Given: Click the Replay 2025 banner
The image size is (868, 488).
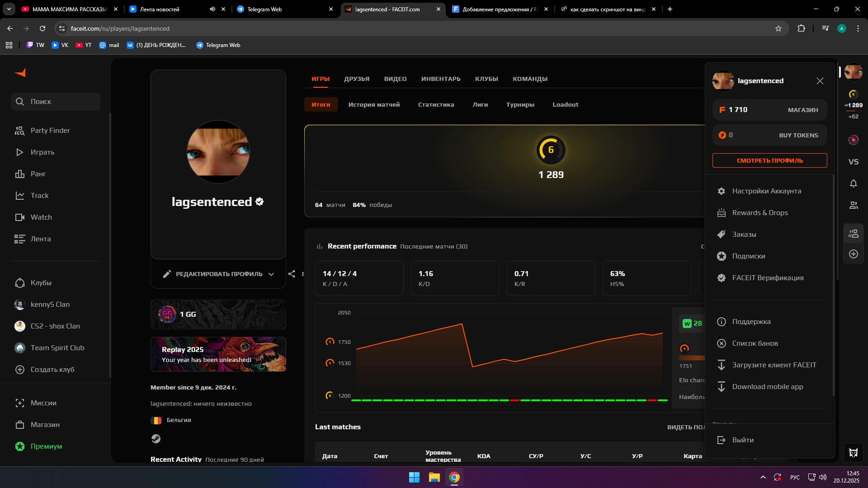Looking at the screenshot, I should click(218, 354).
